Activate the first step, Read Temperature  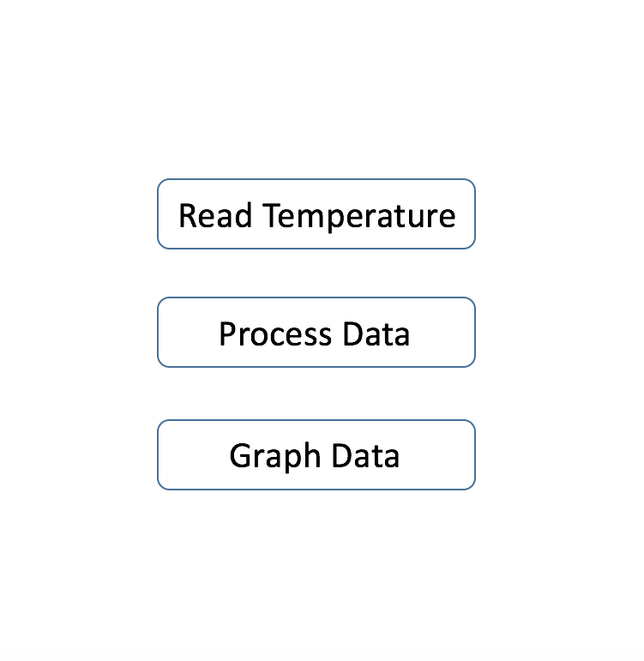[x=316, y=214]
